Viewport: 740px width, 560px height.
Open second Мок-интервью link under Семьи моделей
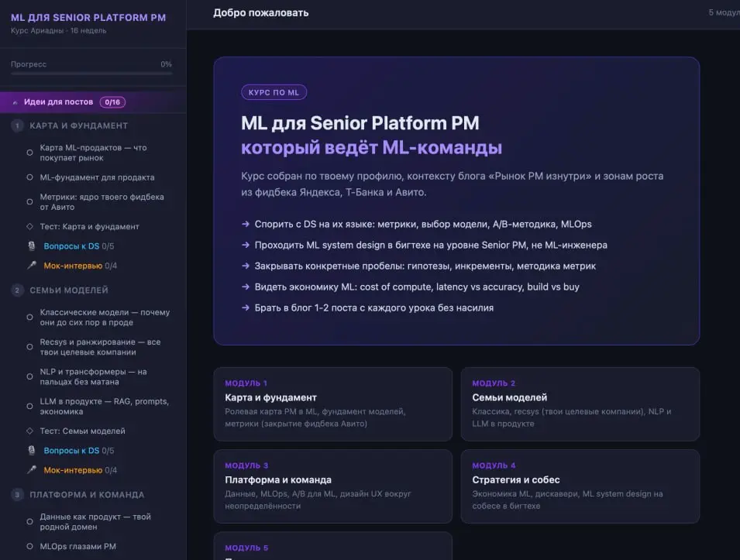click(x=81, y=470)
